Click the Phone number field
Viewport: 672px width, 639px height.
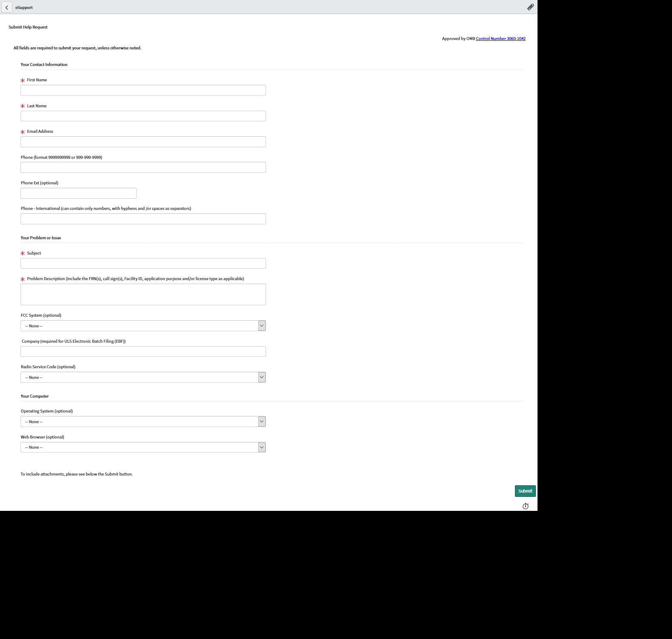tap(143, 167)
